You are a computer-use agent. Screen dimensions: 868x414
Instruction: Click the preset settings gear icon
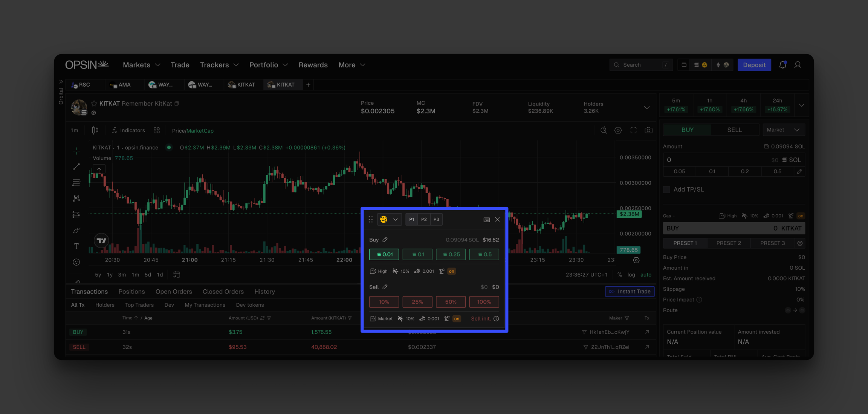800,243
